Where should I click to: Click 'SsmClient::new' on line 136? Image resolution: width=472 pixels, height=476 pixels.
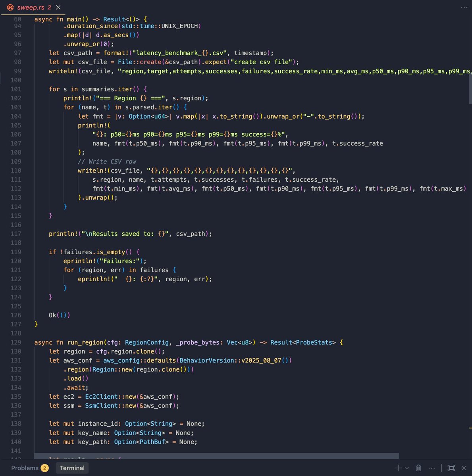pyautogui.click(x=110, y=406)
